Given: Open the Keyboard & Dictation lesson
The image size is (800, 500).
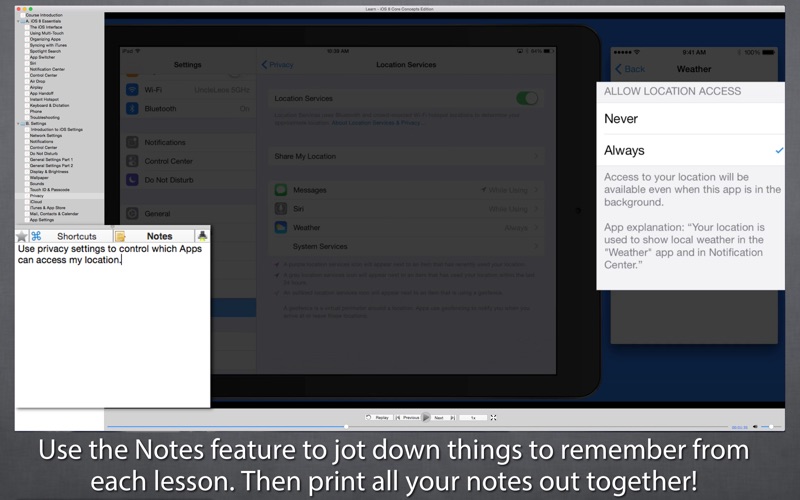Looking at the screenshot, I should tap(49, 106).
